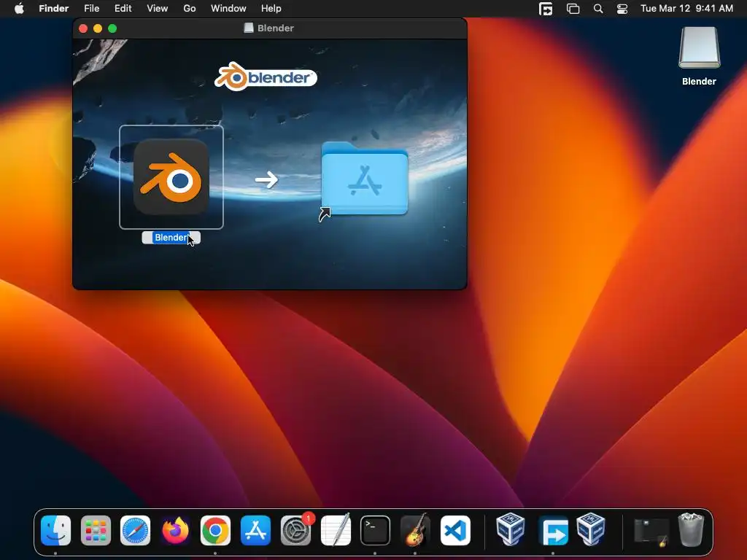Viewport: 747px width, 560px height.
Task: Select the Blender disk on the desktop
Action: coord(699,48)
